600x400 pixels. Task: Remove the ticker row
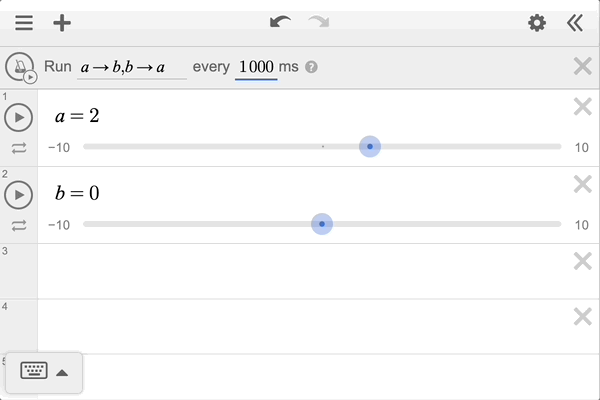582,67
